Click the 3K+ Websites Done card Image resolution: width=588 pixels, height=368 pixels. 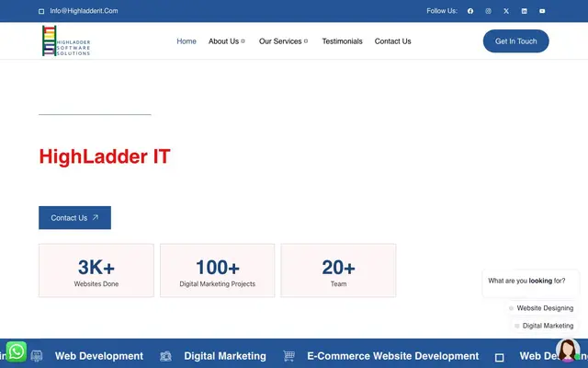pos(96,270)
